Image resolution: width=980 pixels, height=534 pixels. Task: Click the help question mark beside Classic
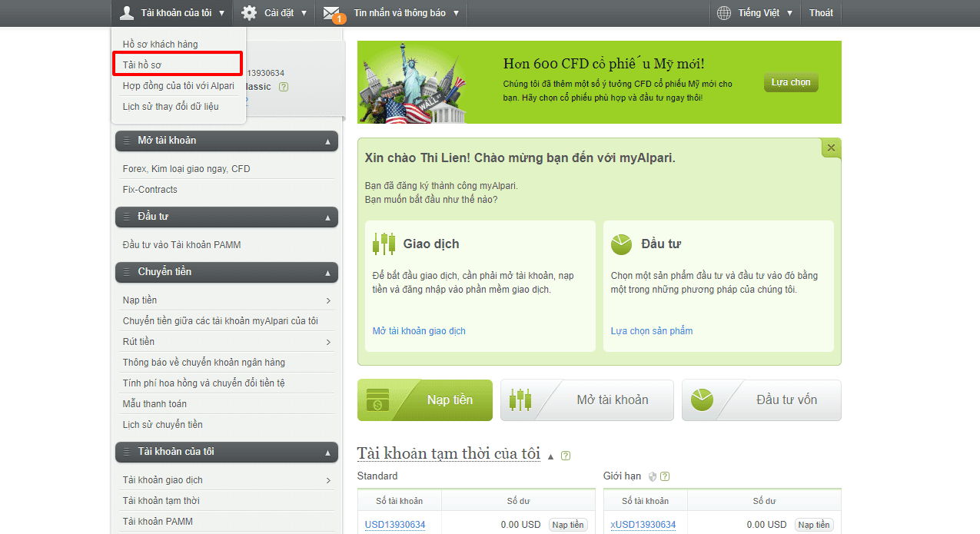pos(284,87)
